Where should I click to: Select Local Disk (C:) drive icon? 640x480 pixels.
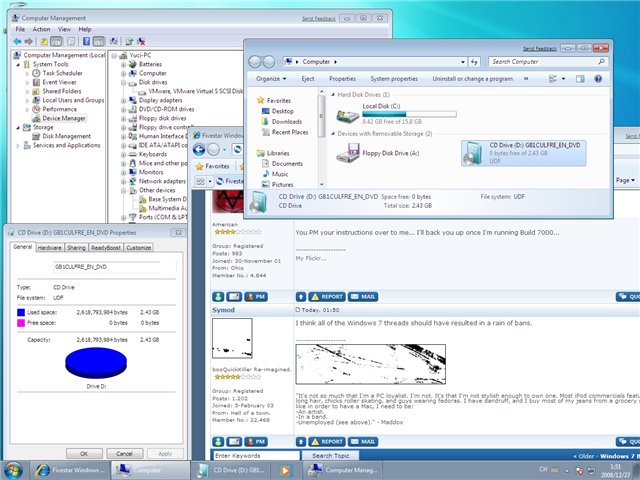click(x=347, y=116)
